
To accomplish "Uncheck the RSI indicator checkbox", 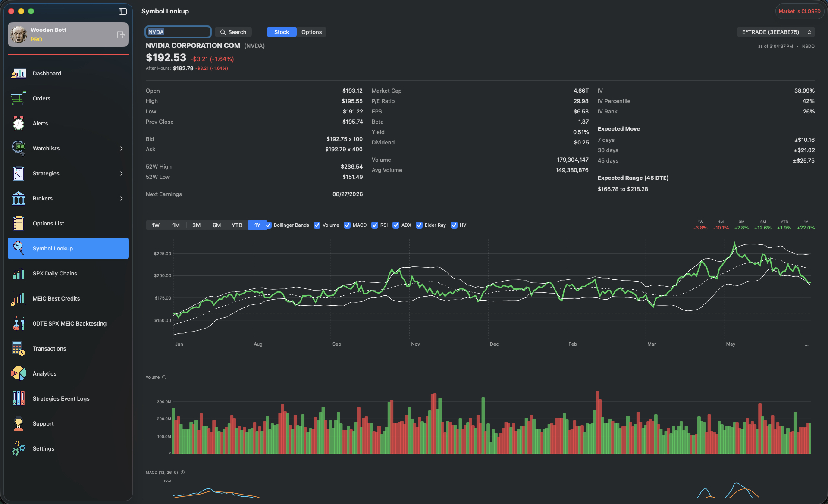I will pos(375,225).
